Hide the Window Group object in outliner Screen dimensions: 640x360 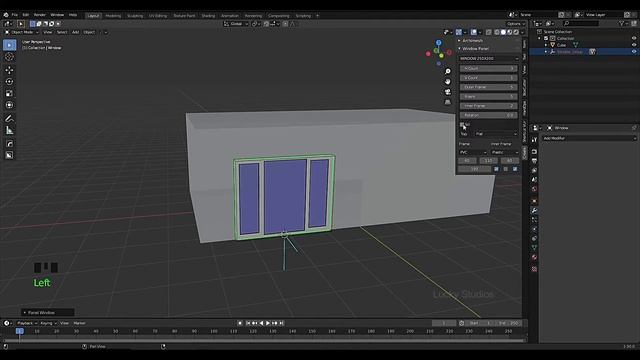634,52
